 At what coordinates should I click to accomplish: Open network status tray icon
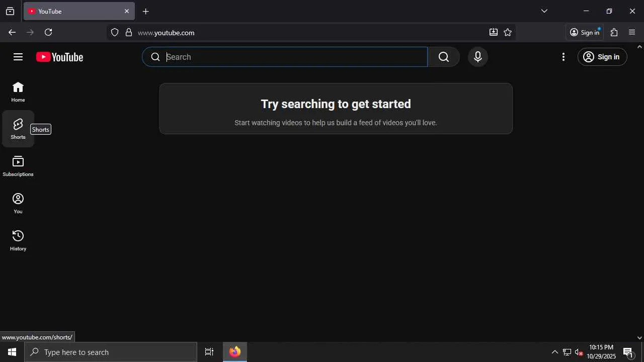tap(567, 352)
